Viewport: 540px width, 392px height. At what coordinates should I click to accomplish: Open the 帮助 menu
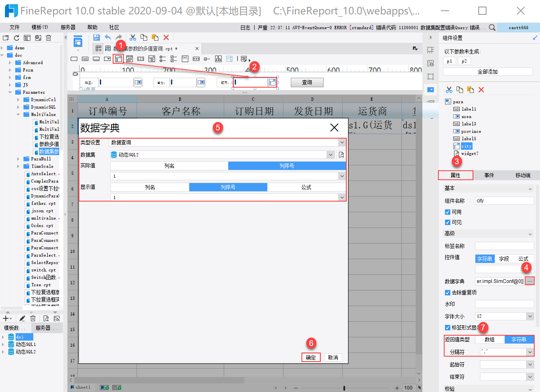tap(93, 28)
